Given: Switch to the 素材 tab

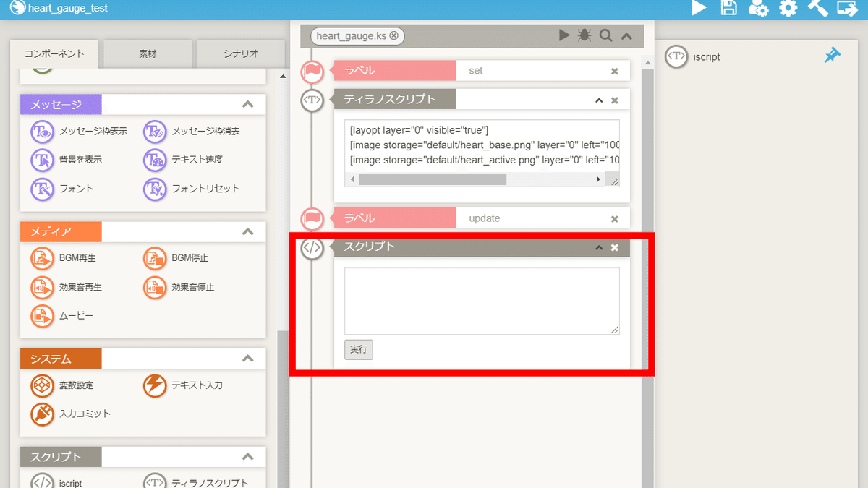Looking at the screenshot, I should pos(148,53).
